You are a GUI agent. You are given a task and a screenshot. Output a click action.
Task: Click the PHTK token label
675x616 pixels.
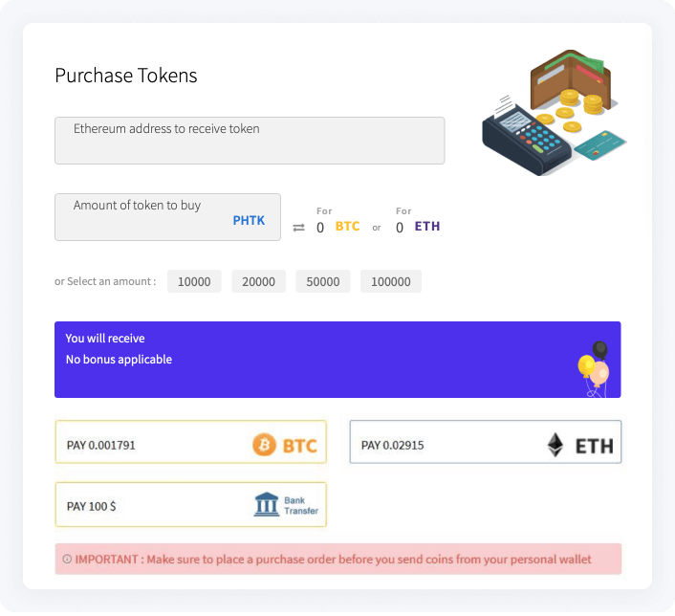point(249,220)
